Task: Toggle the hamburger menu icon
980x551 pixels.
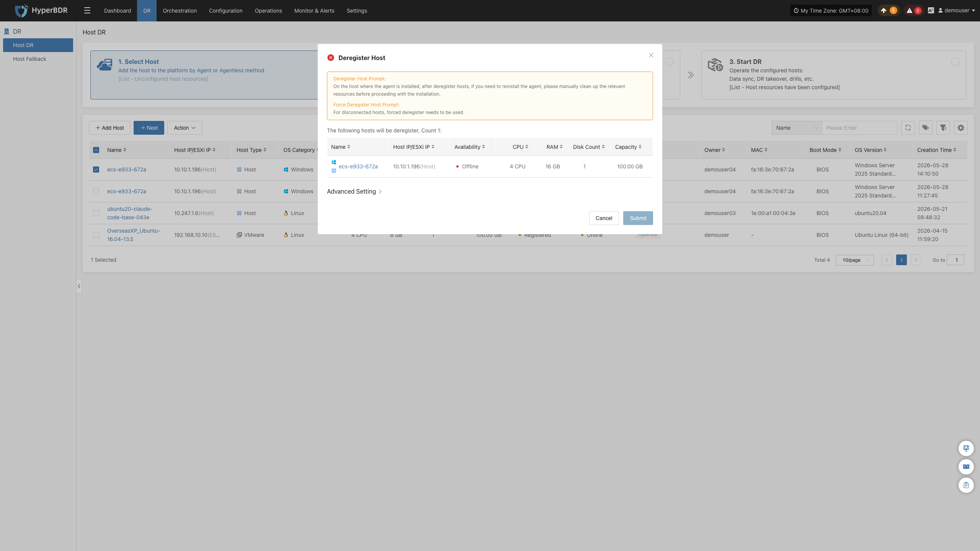Action: [87, 10]
